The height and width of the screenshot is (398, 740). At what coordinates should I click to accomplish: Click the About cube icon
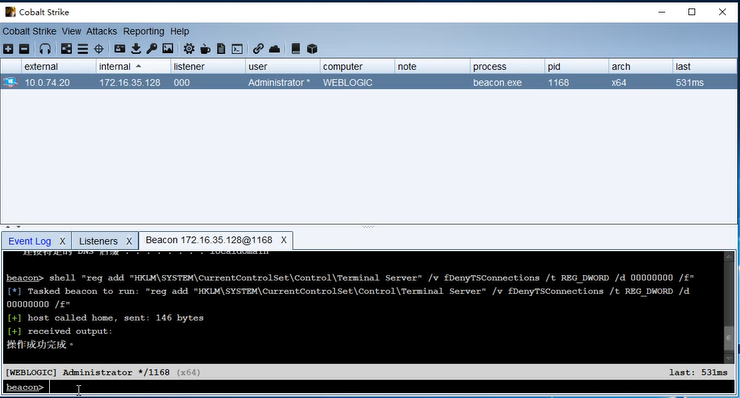pyautogui.click(x=312, y=49)
